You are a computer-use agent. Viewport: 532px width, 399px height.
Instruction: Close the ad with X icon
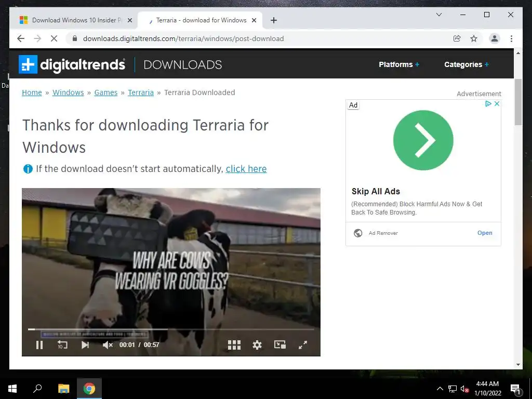coord(497,104)
